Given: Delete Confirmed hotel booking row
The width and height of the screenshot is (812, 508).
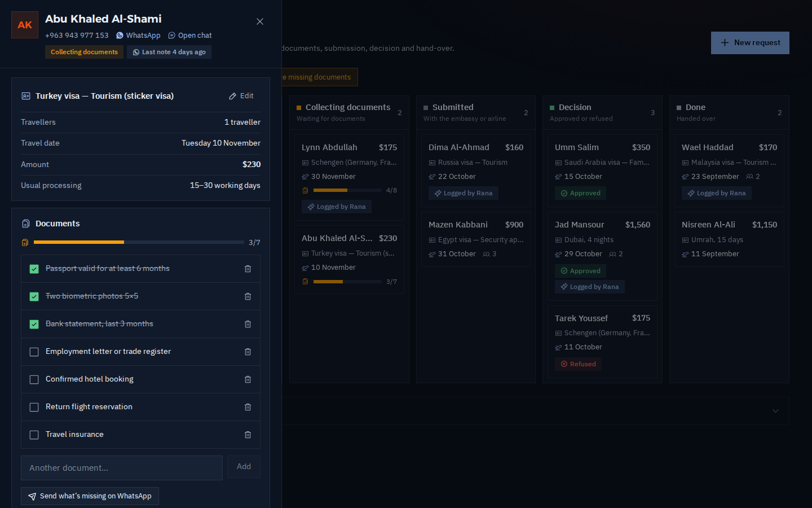Looking at the screenshot, I should tap(248, 380).
